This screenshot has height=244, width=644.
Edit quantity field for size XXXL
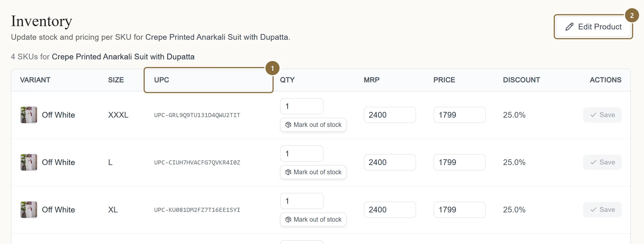pyautogui.click(x=302, y=106)
